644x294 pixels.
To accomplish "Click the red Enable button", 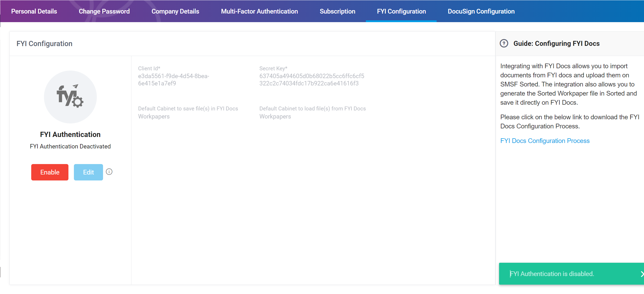I will point(50,172).
